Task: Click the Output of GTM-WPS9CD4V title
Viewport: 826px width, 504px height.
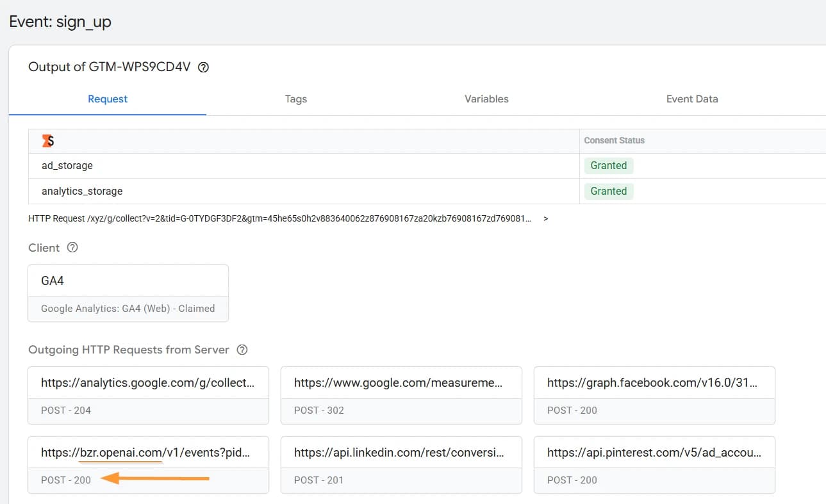Action: click(110, 67)
